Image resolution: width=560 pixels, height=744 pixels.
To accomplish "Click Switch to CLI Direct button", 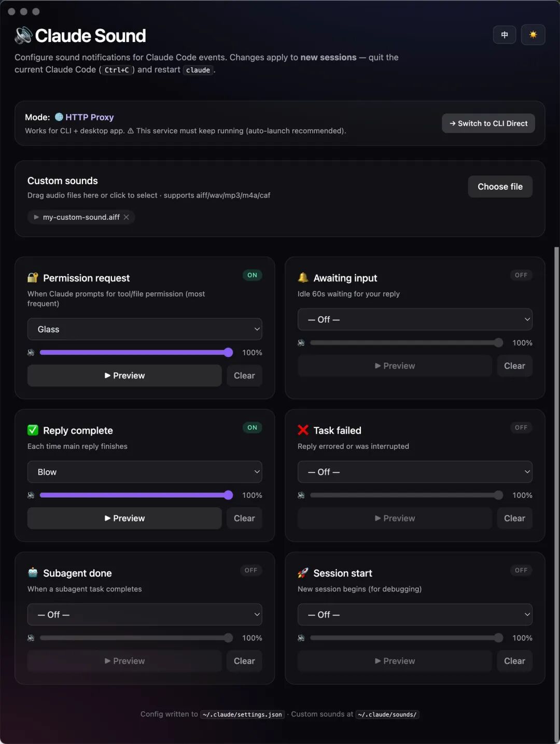I will (x=488, y=123).
